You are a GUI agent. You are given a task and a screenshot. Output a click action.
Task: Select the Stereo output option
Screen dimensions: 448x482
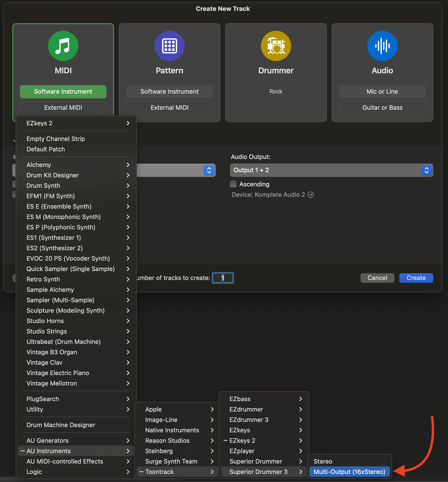click(x=323, y=461)
